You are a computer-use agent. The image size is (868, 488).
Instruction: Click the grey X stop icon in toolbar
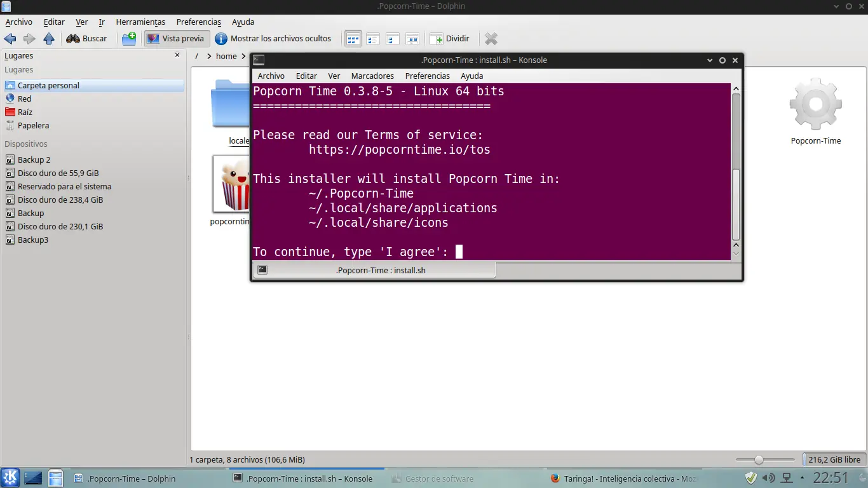[491, 39]
